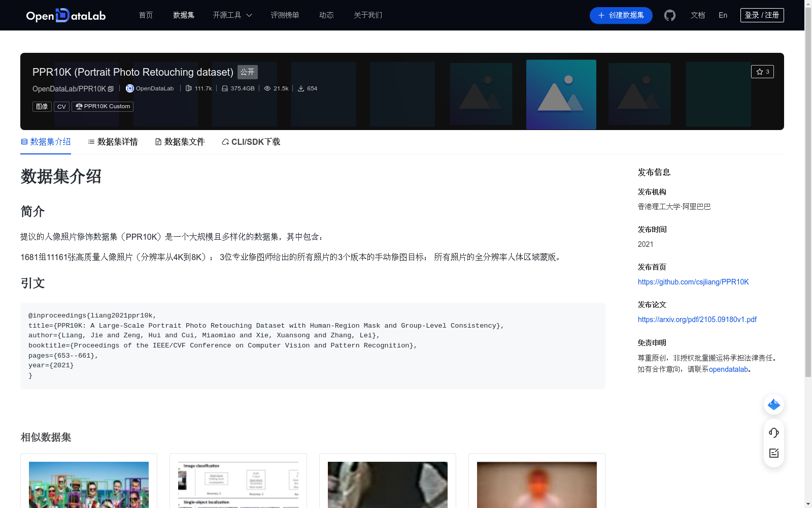The image size is (812, 508).
Task: Open similar dataset with crowd faces thumbnail
Action: (x=89, y=485)
